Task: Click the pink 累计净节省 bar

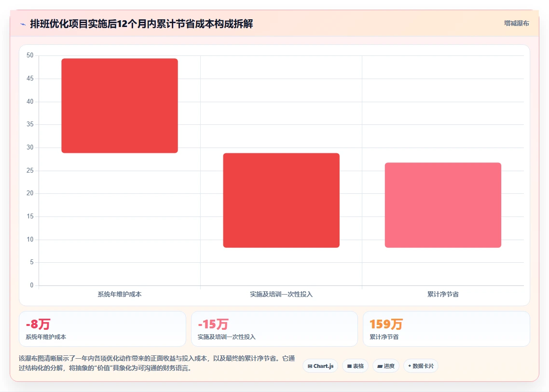Action: tap(443, 205)
